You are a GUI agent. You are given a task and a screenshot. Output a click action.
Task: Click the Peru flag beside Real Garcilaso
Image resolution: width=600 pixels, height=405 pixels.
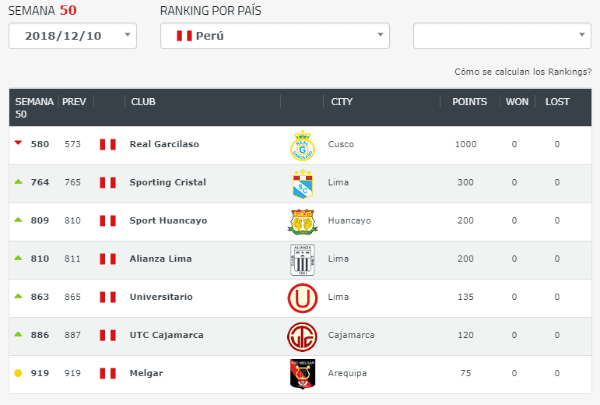[x=107, y=145]
